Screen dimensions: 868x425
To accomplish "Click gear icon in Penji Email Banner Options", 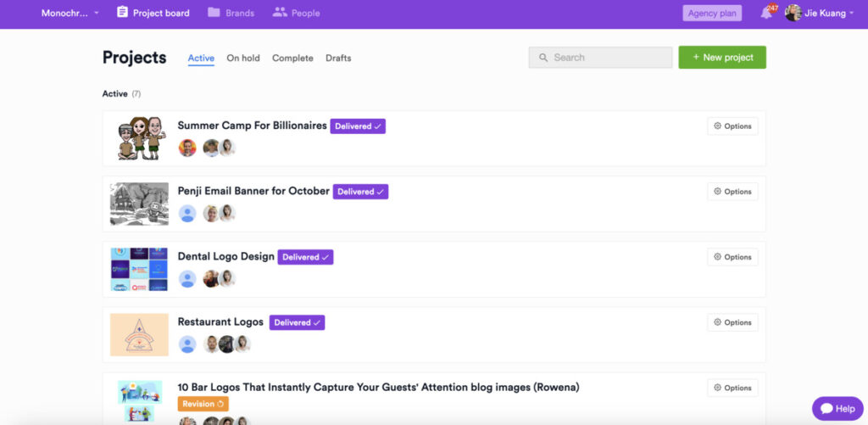I will (x=717, y=191).
